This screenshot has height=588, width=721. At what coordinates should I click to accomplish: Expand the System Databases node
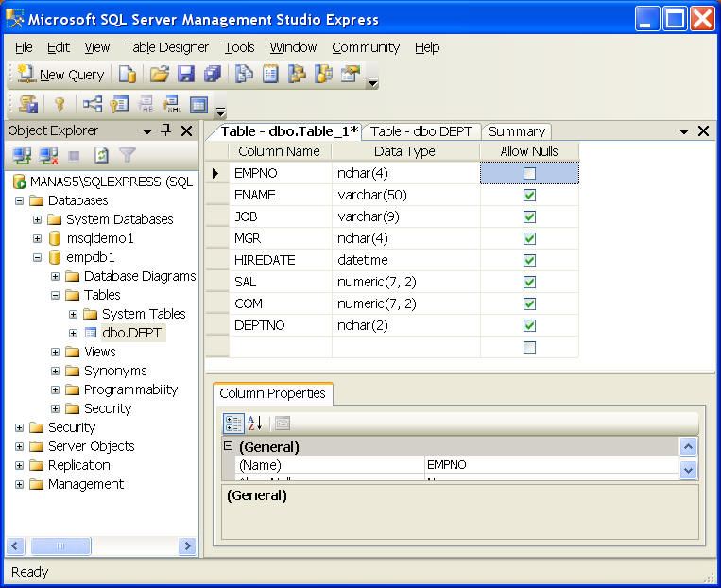[x=37, y=219]
